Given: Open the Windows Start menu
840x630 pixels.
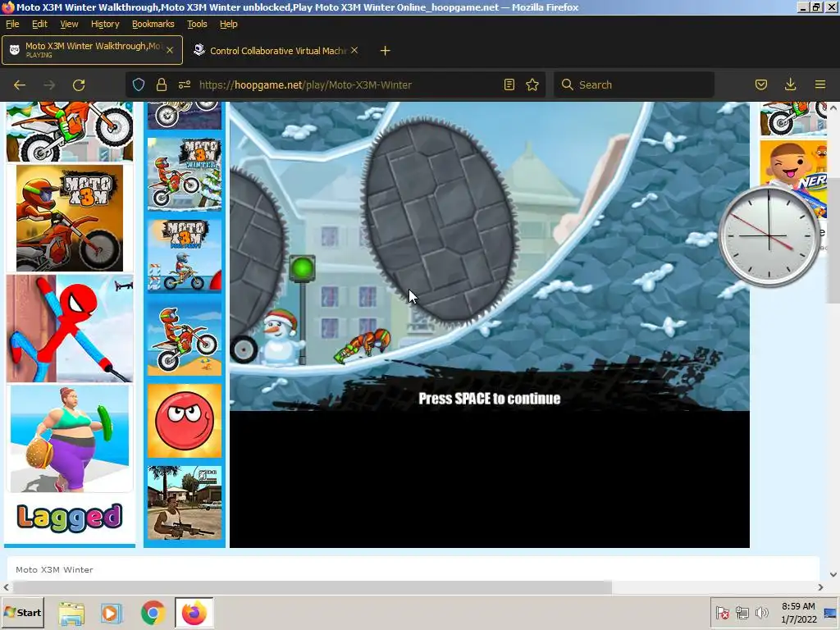Looking at the screenshot, I should [22, 612].
